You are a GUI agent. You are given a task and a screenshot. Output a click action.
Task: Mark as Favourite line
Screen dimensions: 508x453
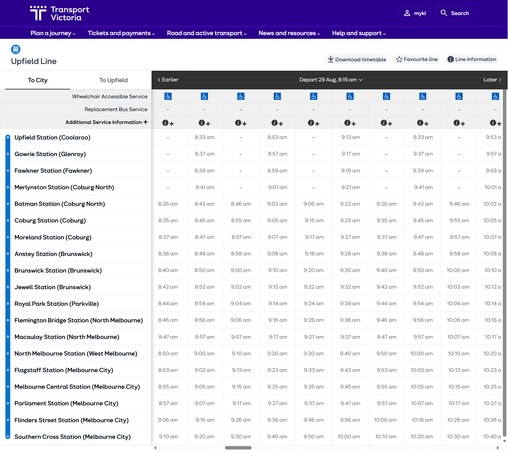417,59
